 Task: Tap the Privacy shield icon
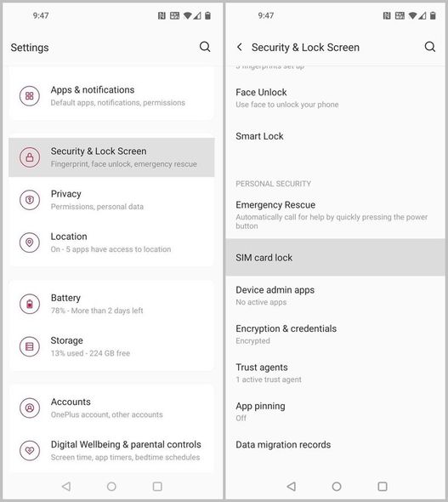[30, 200]
